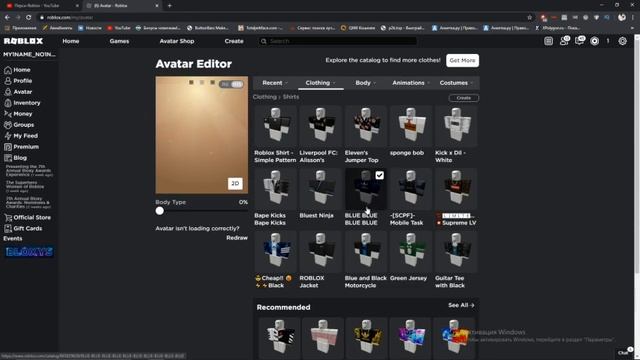Select the Roblox Shirt - Simple Pattern thumbnail
This screenshot has height=360, width=640.
[x=275, y=127]
